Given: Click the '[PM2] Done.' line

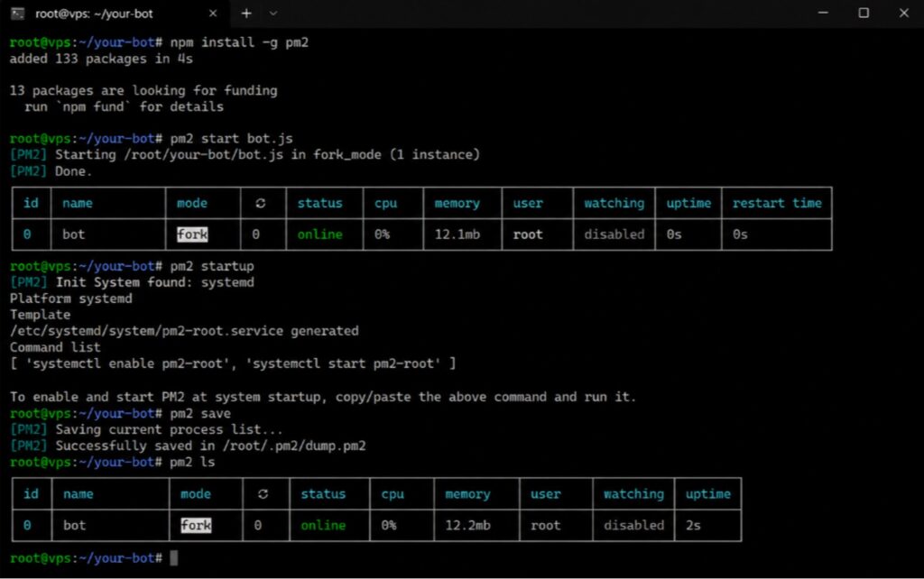Looking at the screenshot, I should [x=51, y=171].
